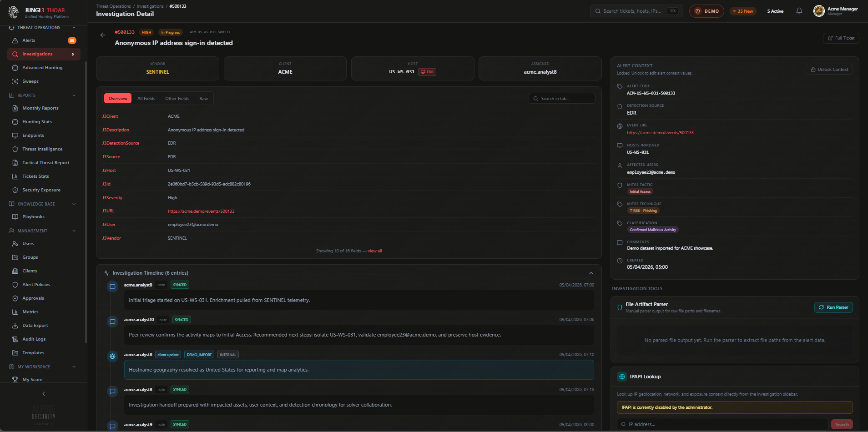Click the T1566 - Phishing tag
The image size is (868, 432).
point(643,211)
